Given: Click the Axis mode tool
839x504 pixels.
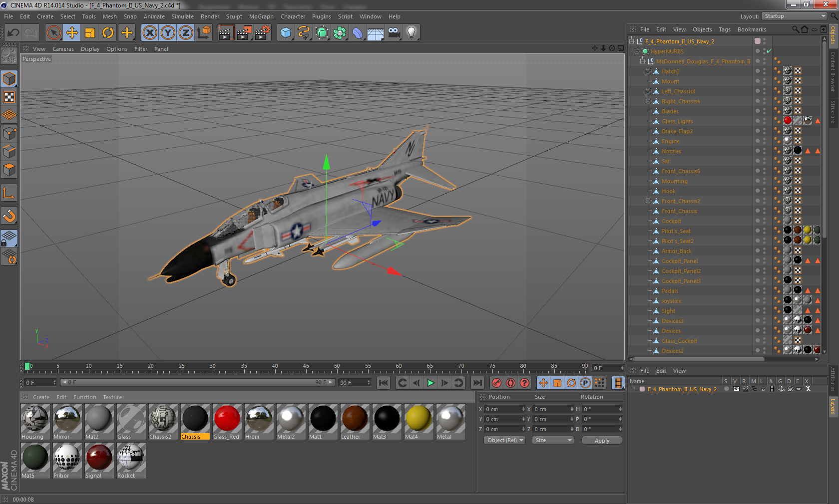Looking at the screenshot, I should coord(9,193).
